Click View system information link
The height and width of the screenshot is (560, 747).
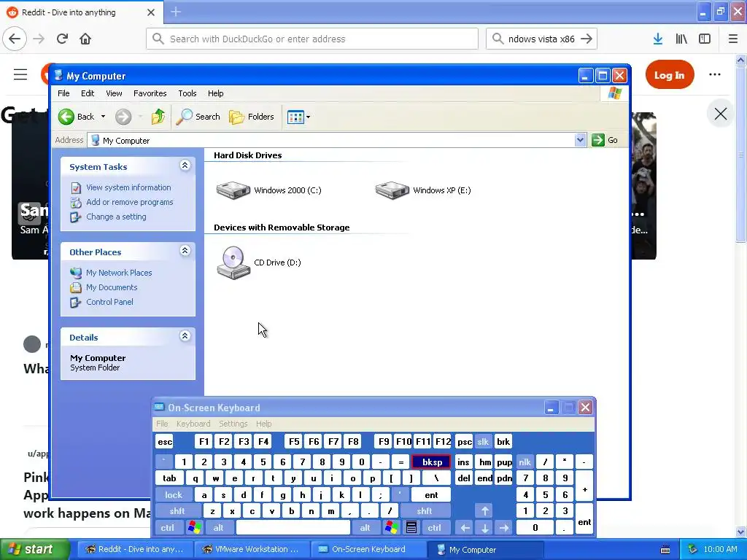click(128, 187)
